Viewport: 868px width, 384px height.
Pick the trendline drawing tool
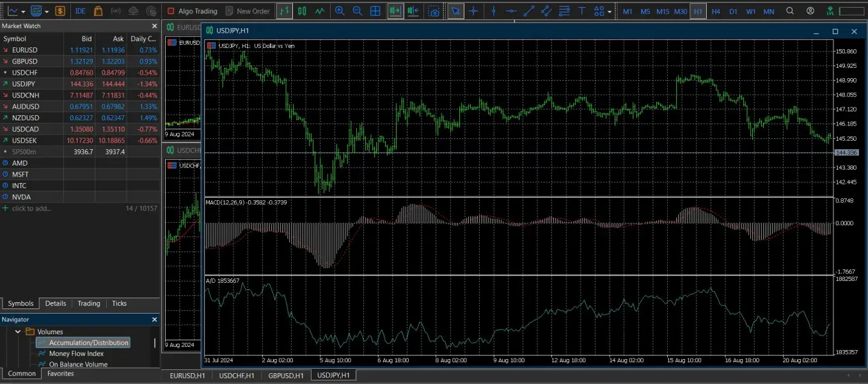529,11
